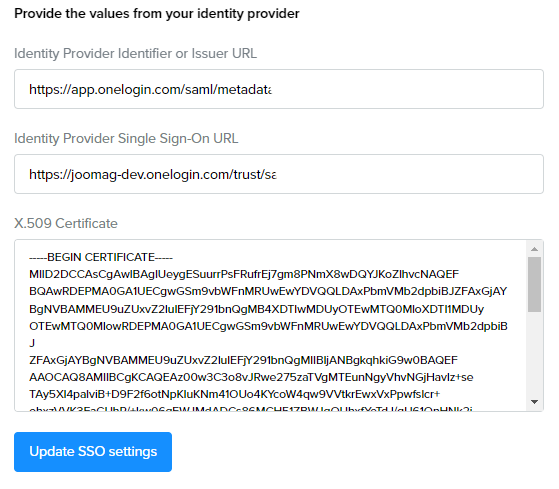
Task: Click the certificate box scroll-down arrow
Action: point(534,402)
